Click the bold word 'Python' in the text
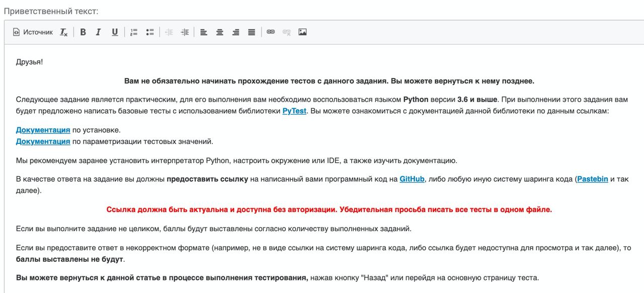This screenshot has height=293, width=644. tap(416, 99)
